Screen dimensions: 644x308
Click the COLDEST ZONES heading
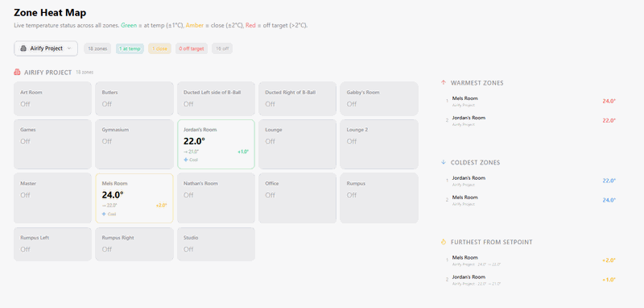(x=475, y=162)
